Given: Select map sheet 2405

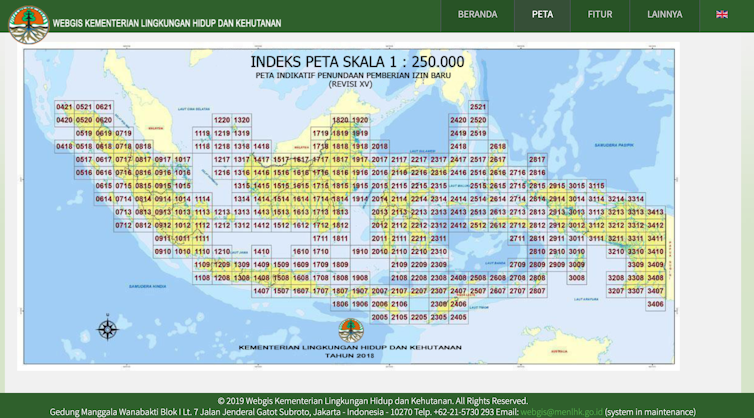Looking at the screenshot, I should [x=458, y=317].
